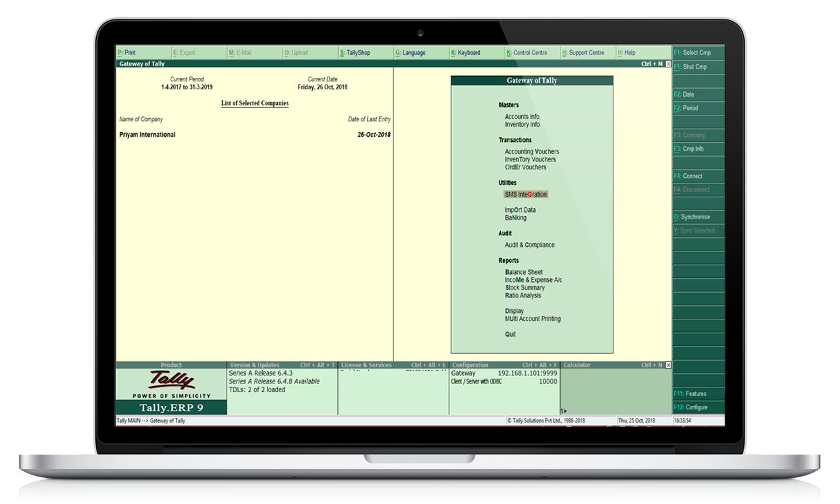Close the Calculator panel with its X
This screenshot has height=504, width=840.
pyautogui.click(x=669, y=365)
